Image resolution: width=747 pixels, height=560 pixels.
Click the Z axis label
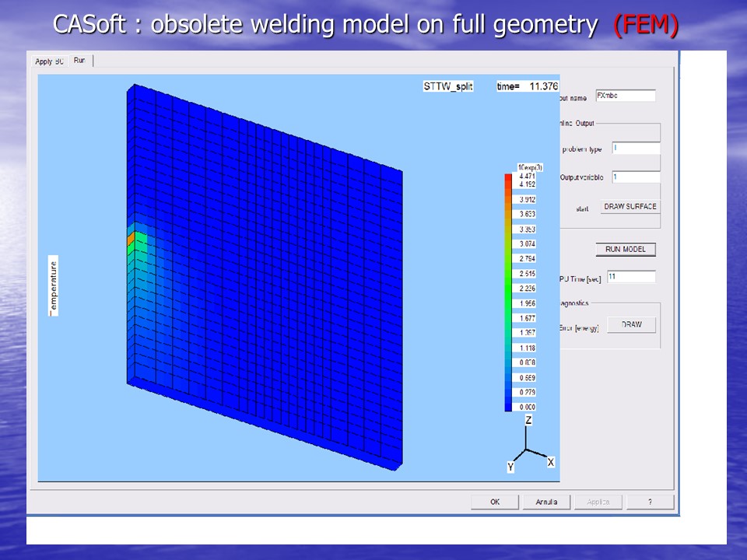(528, 420)
